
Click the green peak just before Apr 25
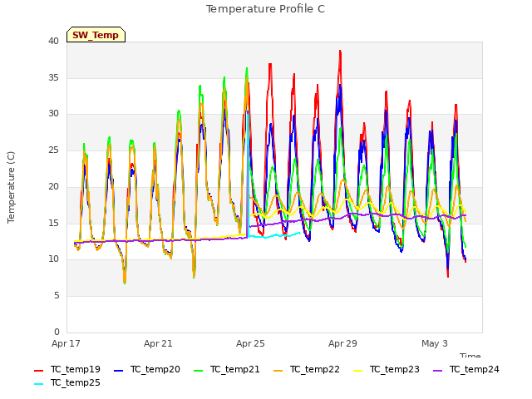point(247,68)
